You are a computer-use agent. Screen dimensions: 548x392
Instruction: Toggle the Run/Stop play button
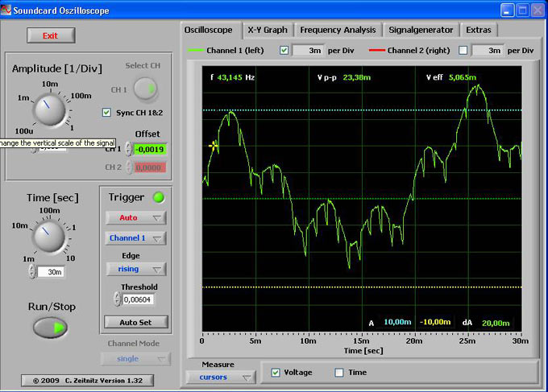pos(50,328)
